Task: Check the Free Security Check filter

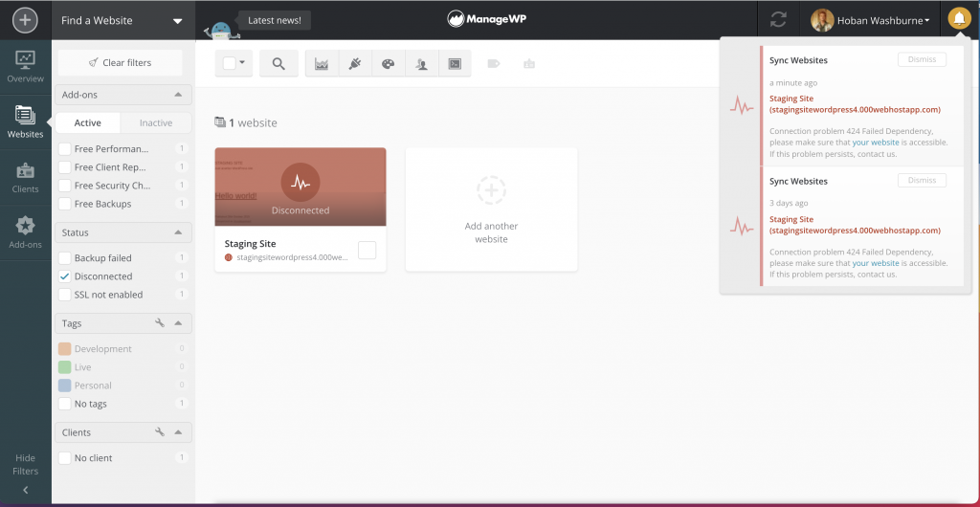Action: pos(64,186)
